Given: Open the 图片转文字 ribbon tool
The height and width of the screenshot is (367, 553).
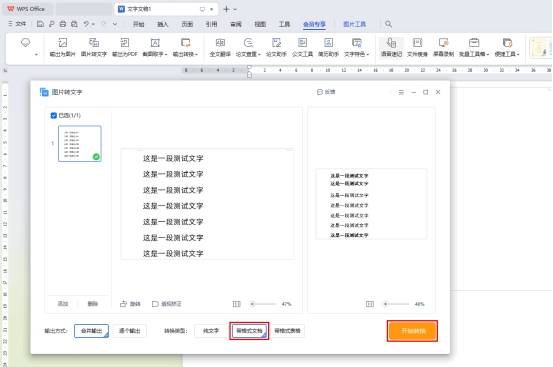Looking at the screenshot, I should click(94, 47).
